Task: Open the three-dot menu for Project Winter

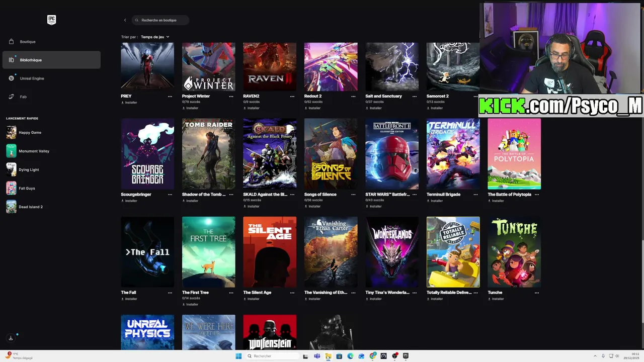Action: 231,96
